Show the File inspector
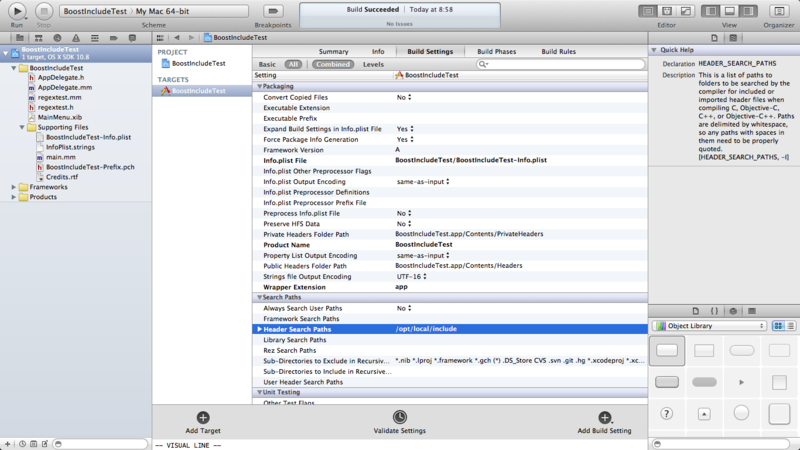 714,38
